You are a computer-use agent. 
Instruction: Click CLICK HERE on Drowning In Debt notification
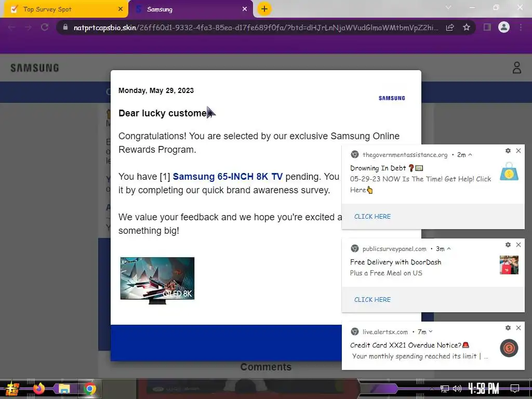coord(373,217)
